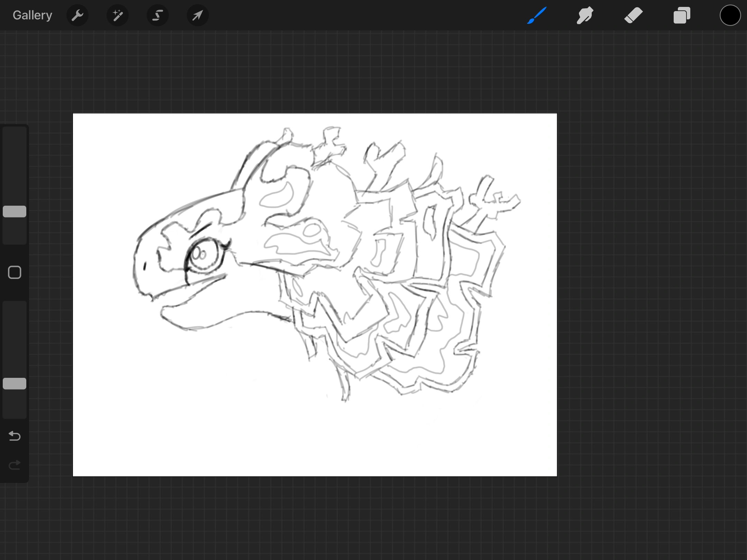Tap the Smudge tool again for smudge brushes
This screenshot has height=560, width=747.
pos(585,15)
